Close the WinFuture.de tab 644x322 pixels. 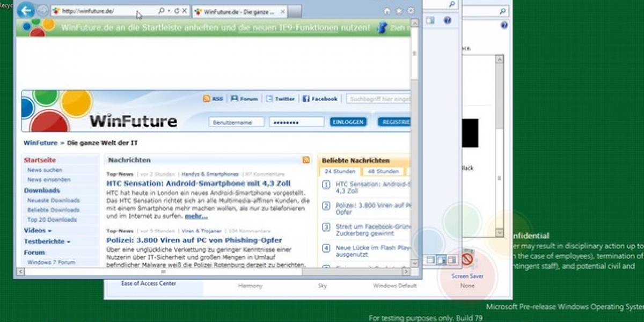tap(282, 11)
